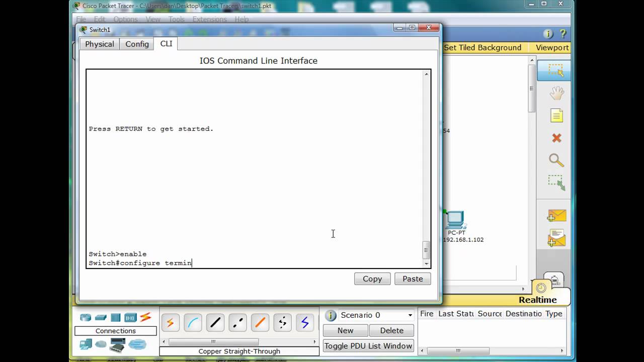Screen dimensions: 644x362
Task: Click the Type column header
Action: click(x=554, y=313)
